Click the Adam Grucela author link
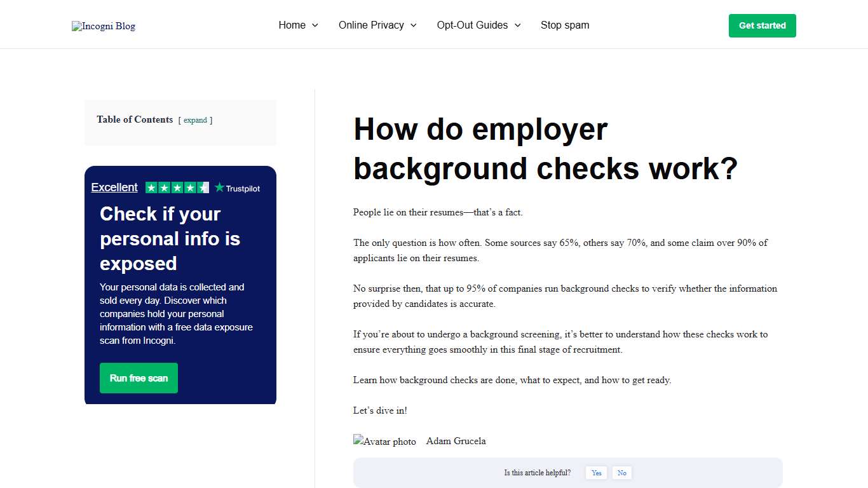Screen dimensions: 868x488 click(x=456, y=440)
